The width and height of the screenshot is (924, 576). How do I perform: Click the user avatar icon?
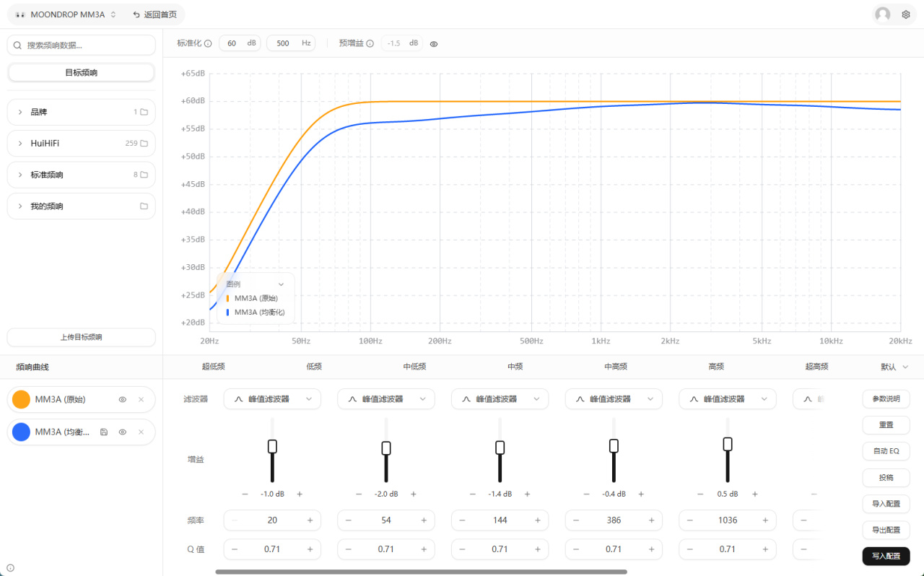pyautogui.click(x=882, y=14)
